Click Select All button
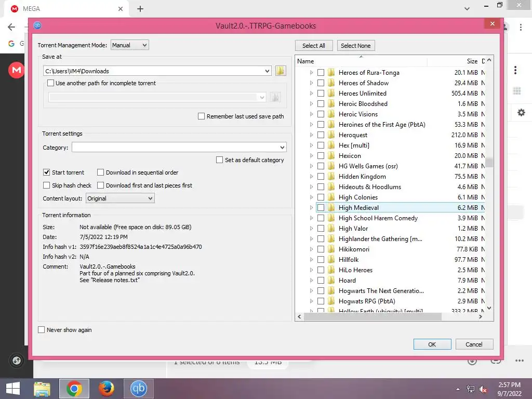 tap(313, 46)
